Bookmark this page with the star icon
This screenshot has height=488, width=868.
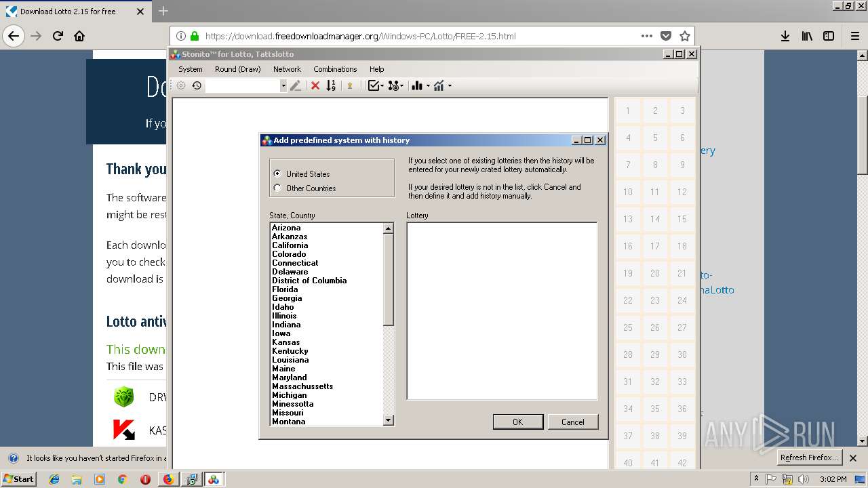[x=684, y=36]
